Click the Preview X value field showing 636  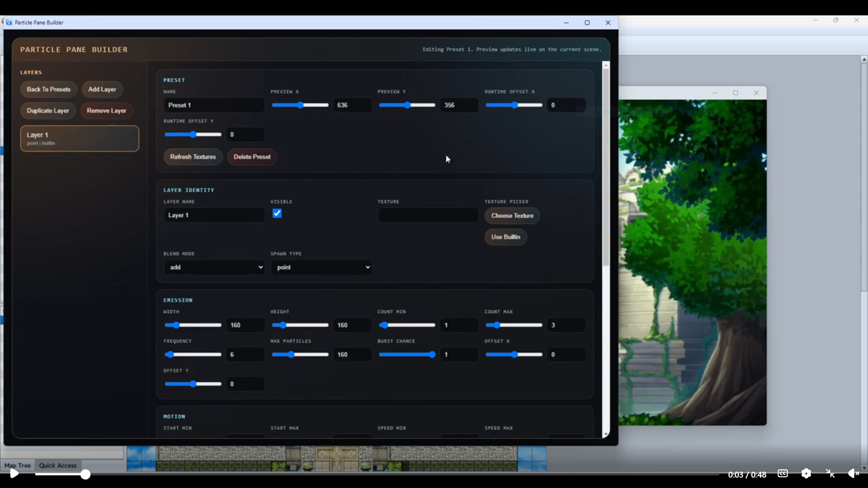[x=353, y=105]
